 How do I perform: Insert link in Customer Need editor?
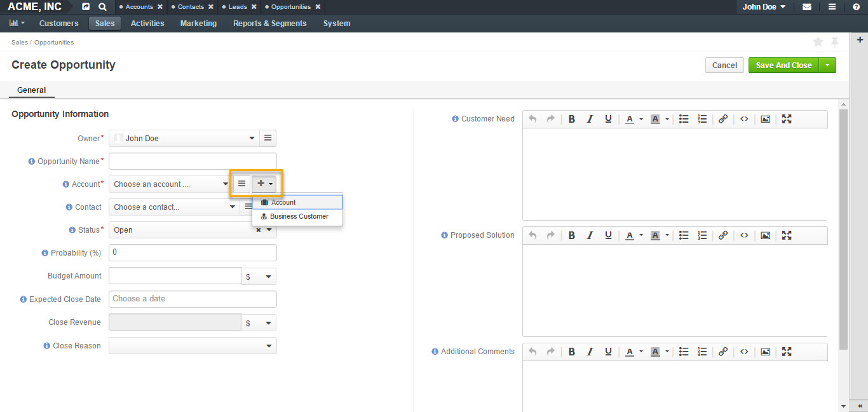723,119
